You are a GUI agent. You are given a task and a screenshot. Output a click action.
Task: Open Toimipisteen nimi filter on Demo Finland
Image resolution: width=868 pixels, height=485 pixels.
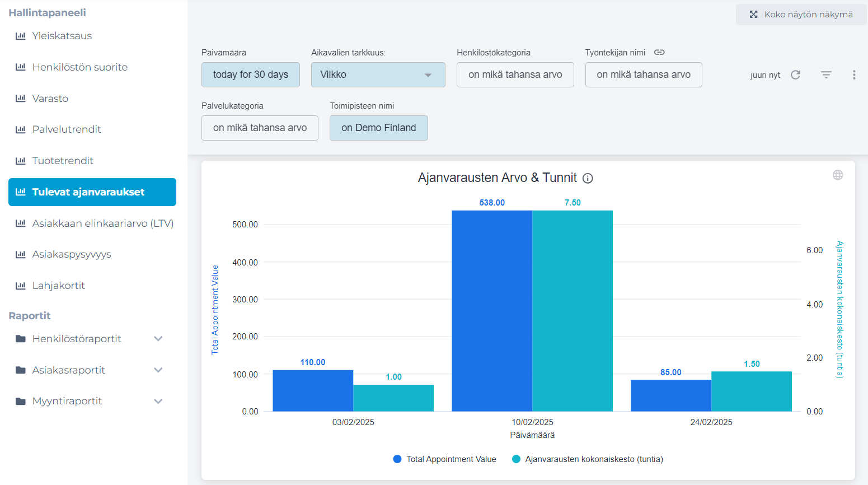click(x=379, y=128)
